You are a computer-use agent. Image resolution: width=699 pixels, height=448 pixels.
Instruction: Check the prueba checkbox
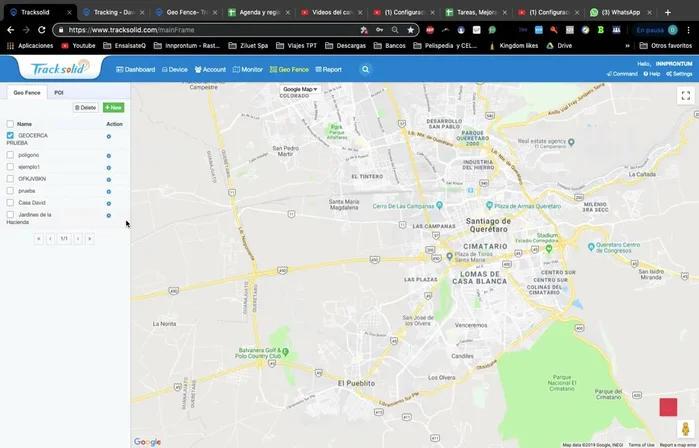[10, 191]
